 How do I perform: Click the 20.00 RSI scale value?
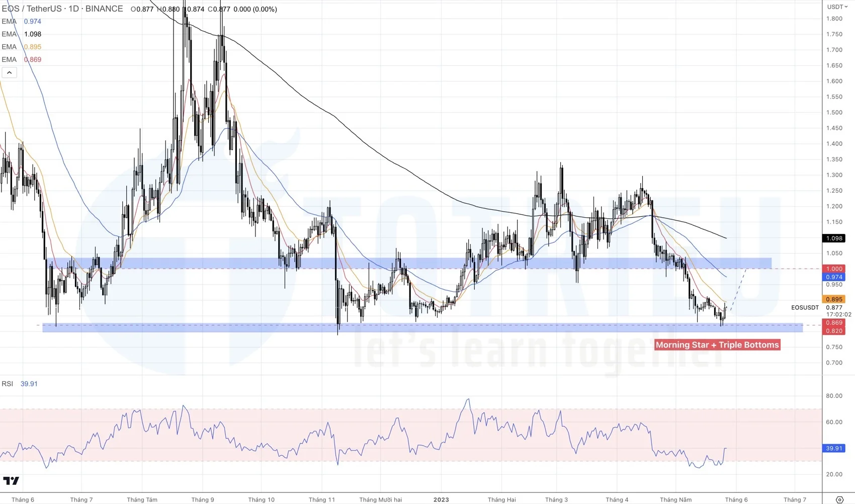pyautogui.click(x=834, y=474)
